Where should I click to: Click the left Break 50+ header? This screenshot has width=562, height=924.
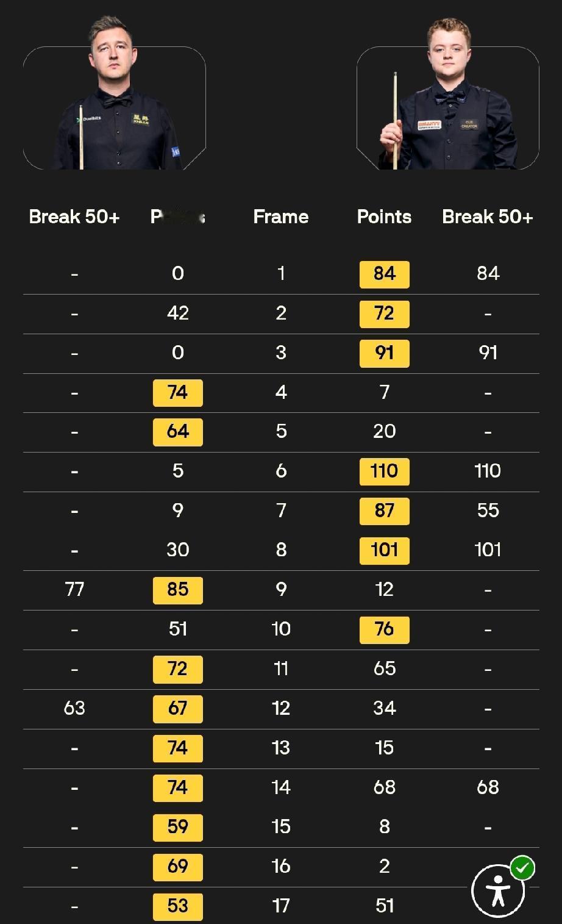(x=74, y=217)
